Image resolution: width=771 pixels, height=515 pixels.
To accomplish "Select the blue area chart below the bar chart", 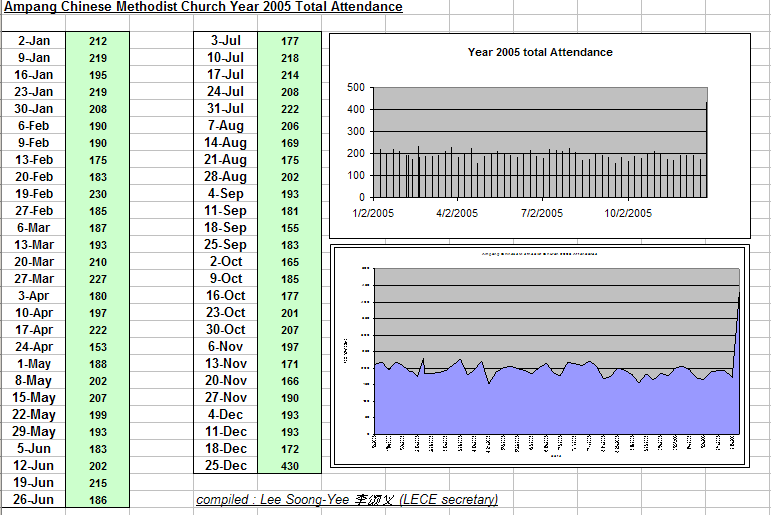I will coord(540,356).
